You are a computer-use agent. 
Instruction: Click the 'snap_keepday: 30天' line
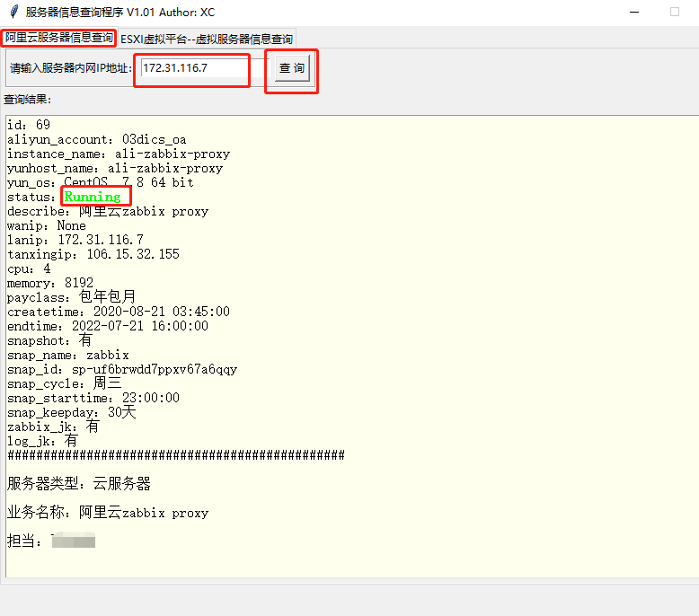tap(71, 412)
